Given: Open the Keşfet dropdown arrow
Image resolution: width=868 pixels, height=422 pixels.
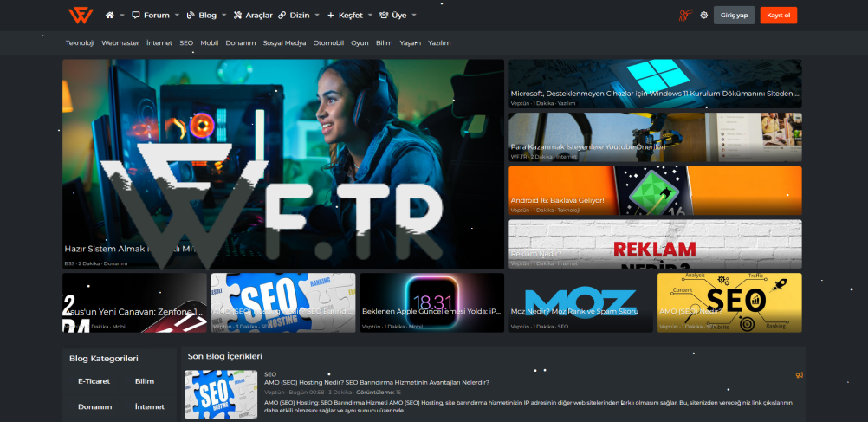Looking at the screenshot, I should [x=371, y=16].
